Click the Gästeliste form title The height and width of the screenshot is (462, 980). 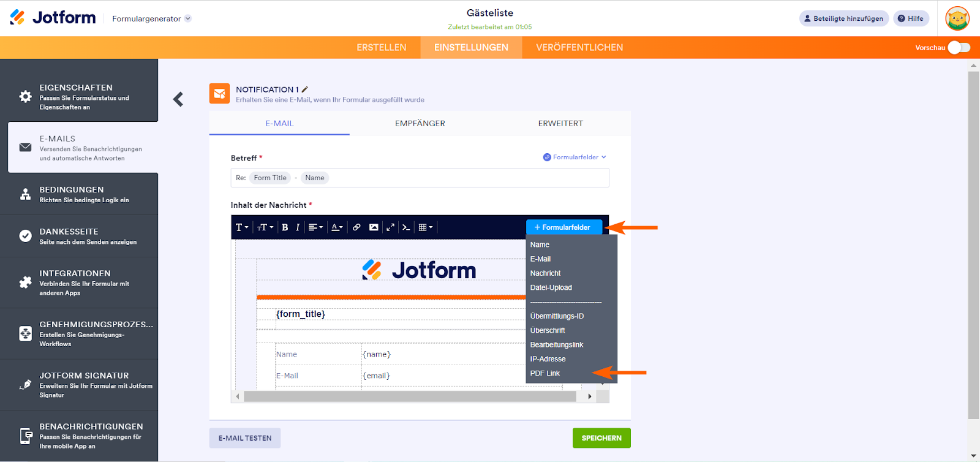coord(490,13)
